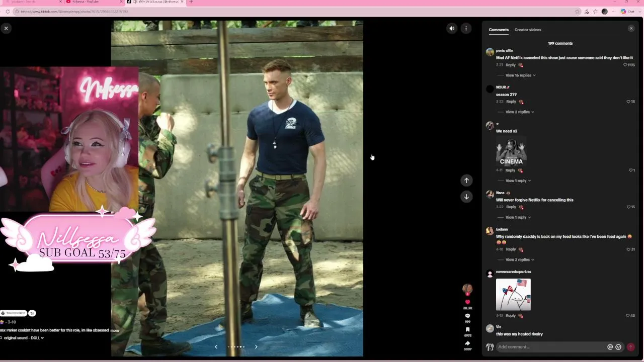644x362 pixels.
Task: Open 'original sound - DOLL' link
Action: (24, 338)
